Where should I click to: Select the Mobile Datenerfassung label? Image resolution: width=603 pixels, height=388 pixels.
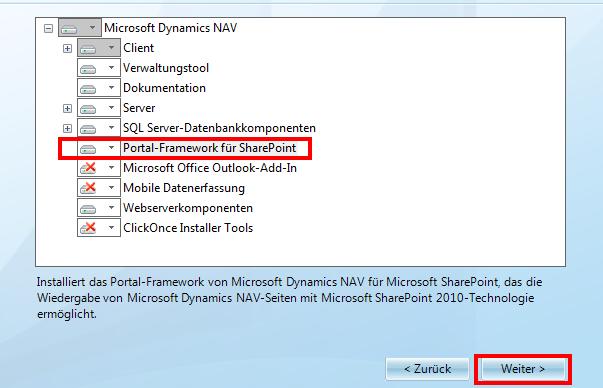pos(184,188)
